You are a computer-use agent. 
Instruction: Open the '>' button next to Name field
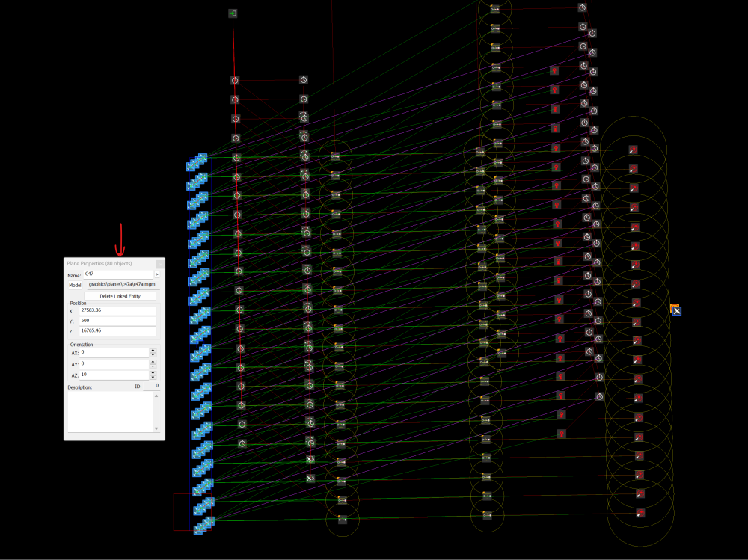point(156,274)
